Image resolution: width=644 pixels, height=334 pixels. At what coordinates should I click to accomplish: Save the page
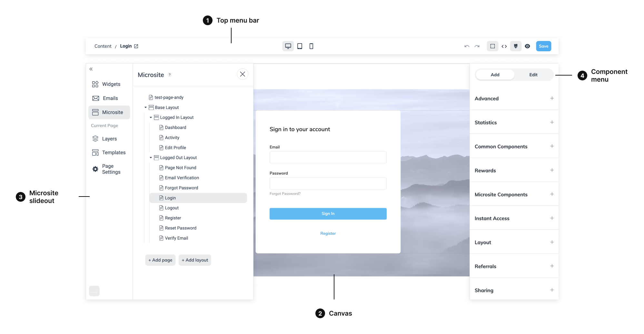pos(543,46)
